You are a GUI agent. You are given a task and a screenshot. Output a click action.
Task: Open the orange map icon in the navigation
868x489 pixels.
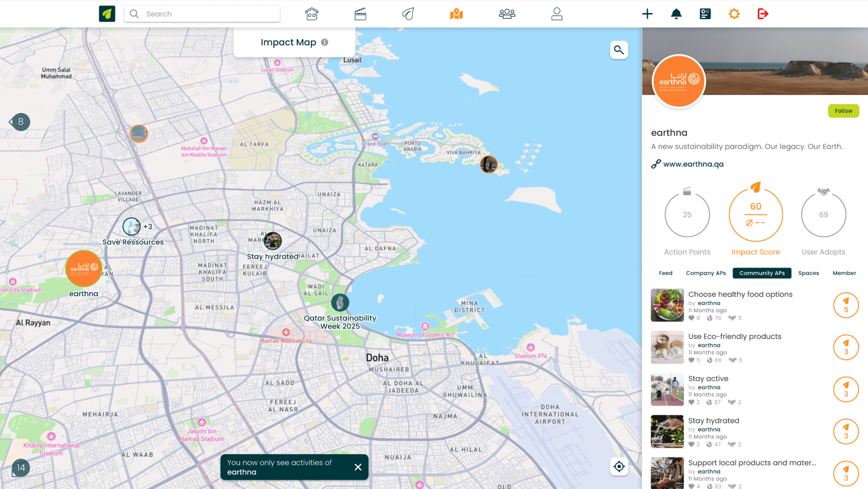click(x=457, y=14)
